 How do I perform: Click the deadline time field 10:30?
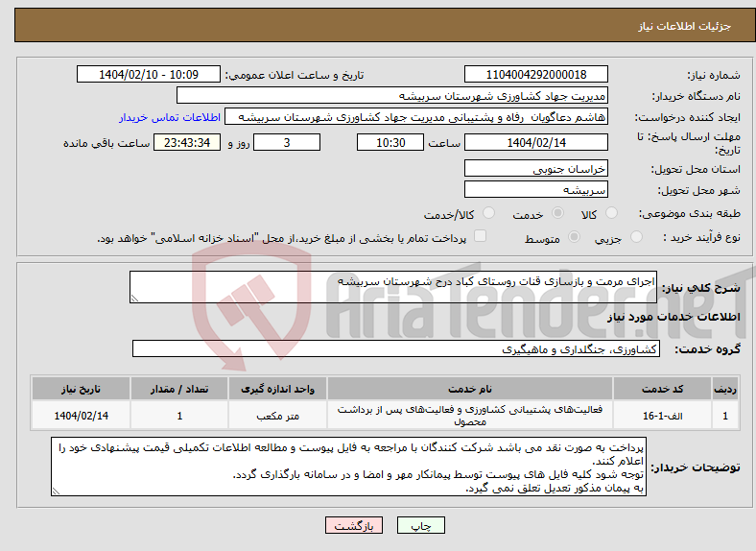coord(390,142)
